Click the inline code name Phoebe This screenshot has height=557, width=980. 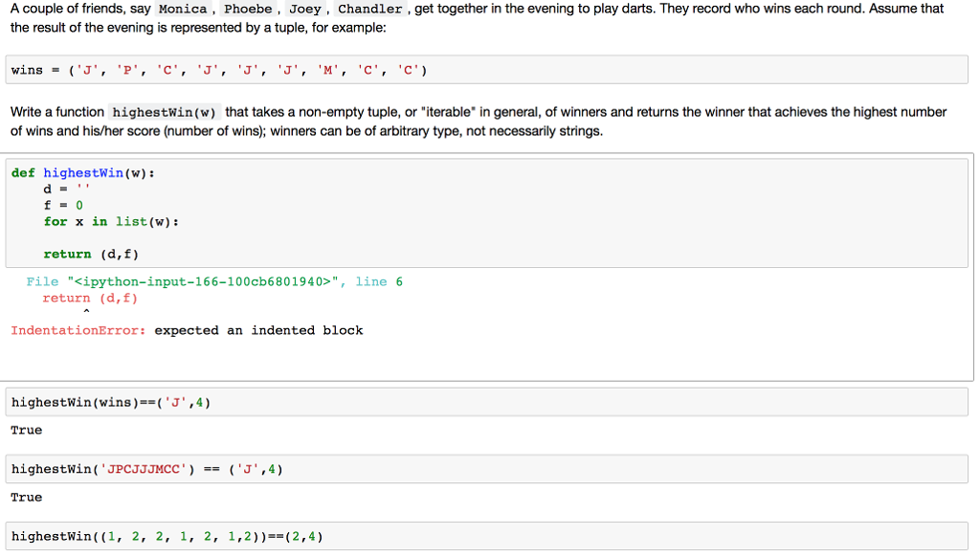(x=248, y=9)
